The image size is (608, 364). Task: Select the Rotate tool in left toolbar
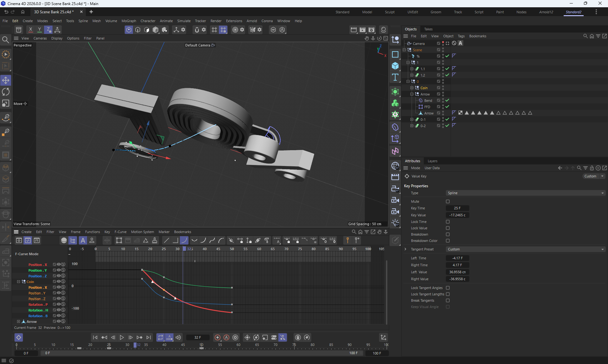pyautogui.click(x=6, y=92)
